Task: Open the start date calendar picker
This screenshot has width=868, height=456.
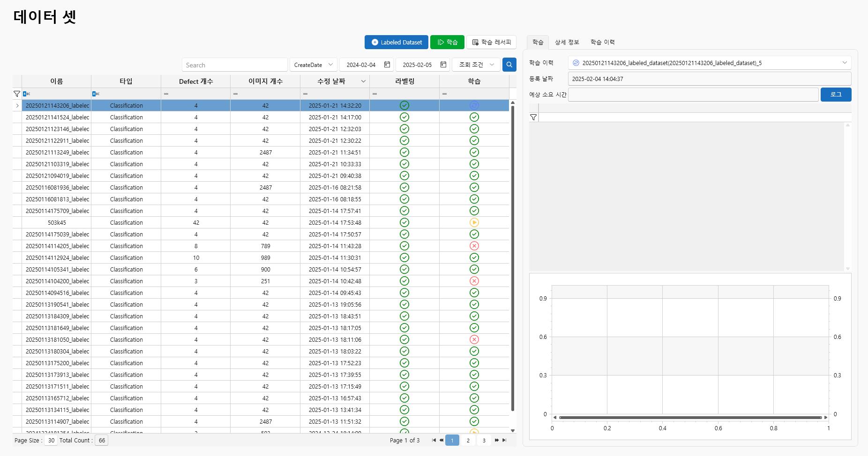Action: pos(387,65)
